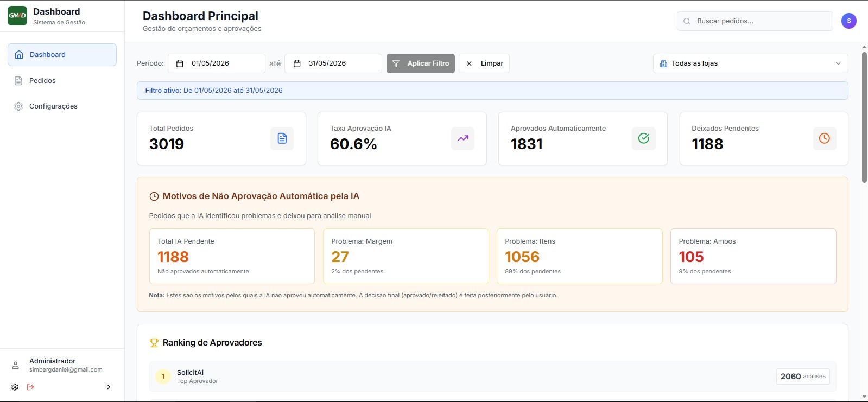Click the scrollbar down arrow
The image size is (868, 402).
coord(864,397)
